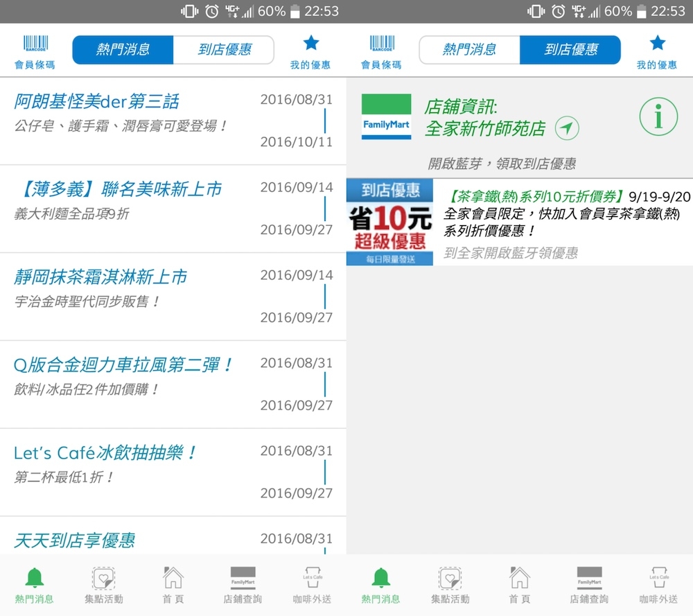Open news 靜岡抹茶霜淇淋新上市
This screenshot has width=693, height=616.
coord(173,297)
